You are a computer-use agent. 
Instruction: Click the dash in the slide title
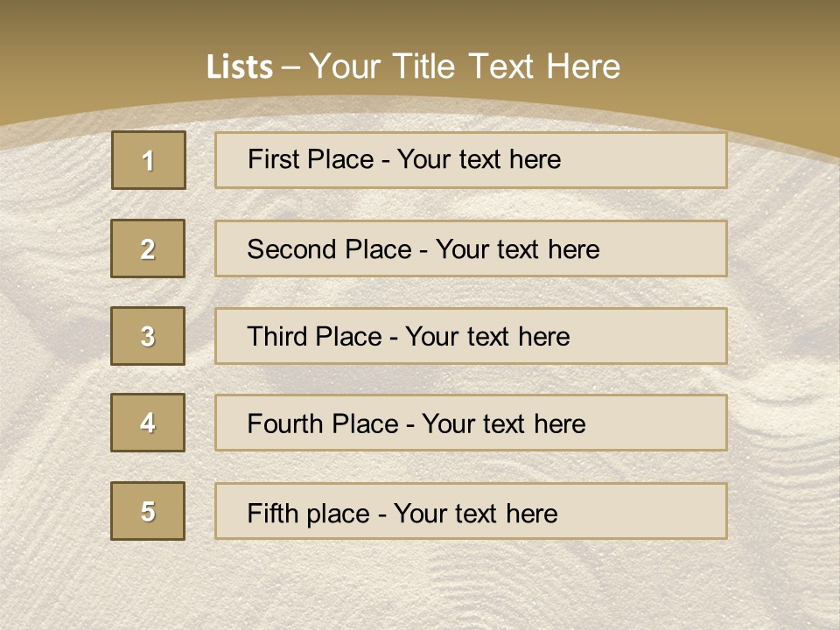[x=290, y=67]
